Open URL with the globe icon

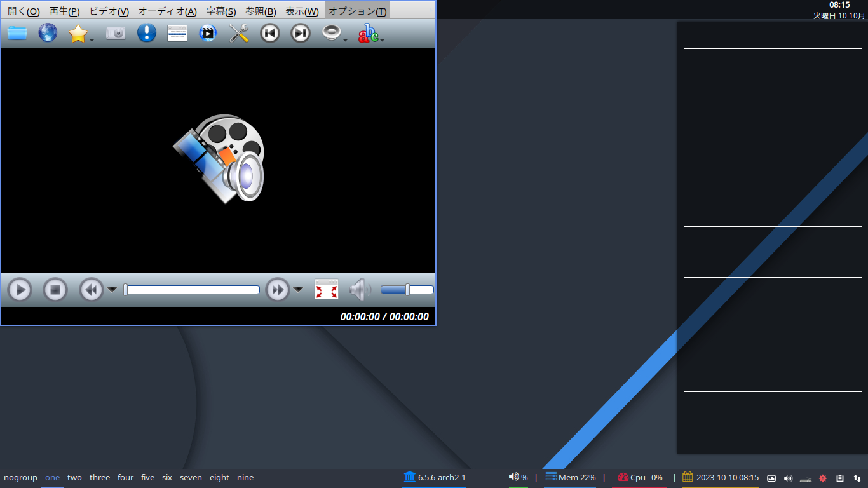(48, 33)
